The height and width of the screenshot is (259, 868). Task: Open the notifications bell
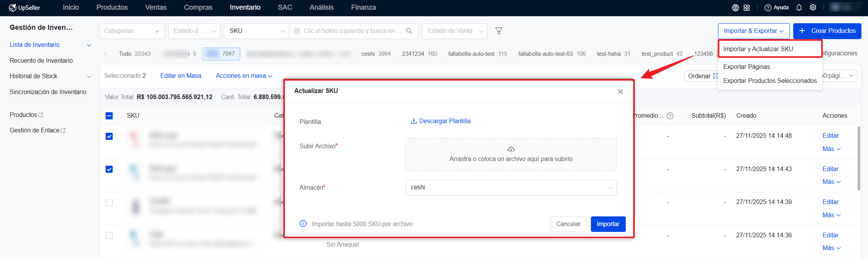(x=799, y=8)
